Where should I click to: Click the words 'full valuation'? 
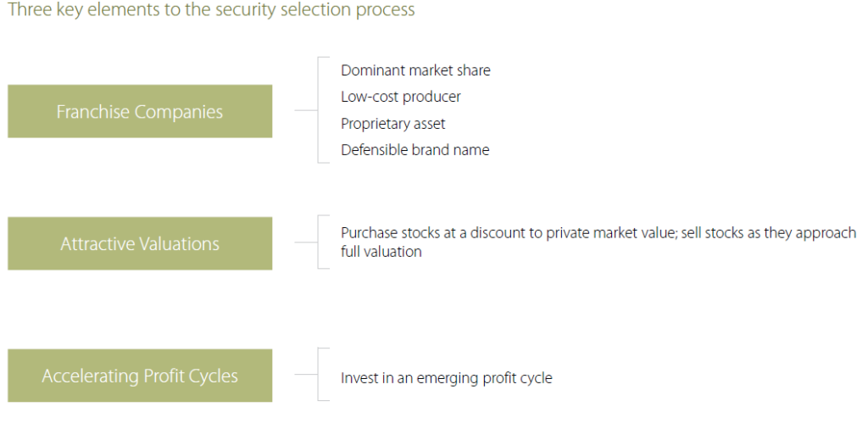(x=381, y=252)
